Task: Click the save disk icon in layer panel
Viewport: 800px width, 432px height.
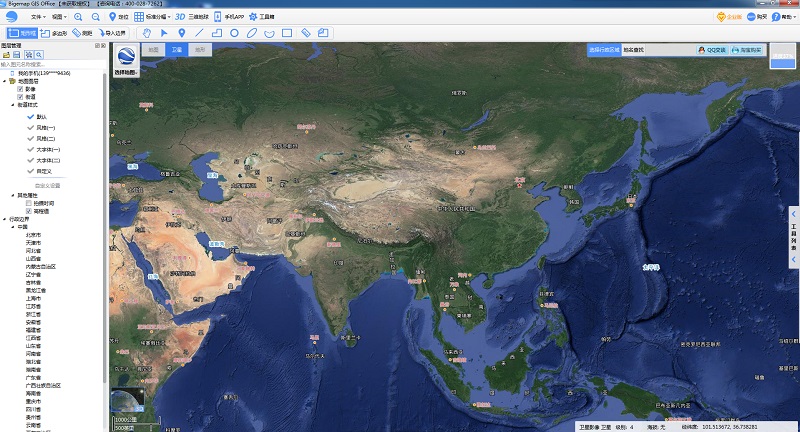Action: 17,55
